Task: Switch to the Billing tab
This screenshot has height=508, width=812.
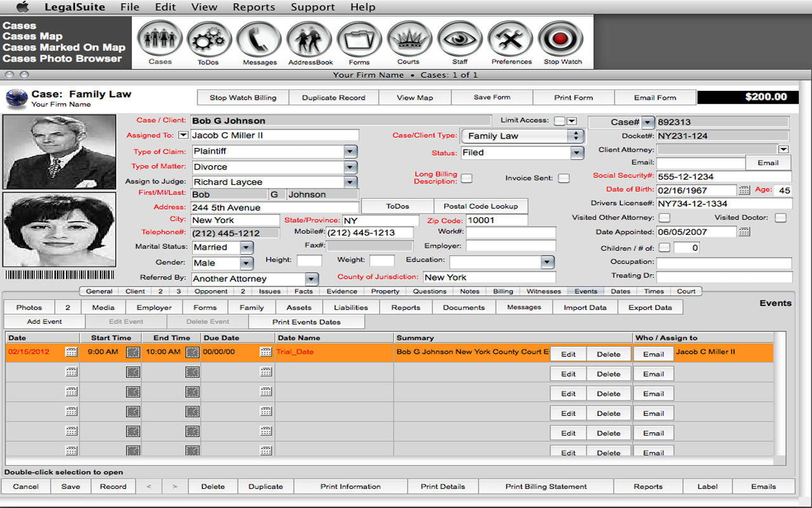Action: (503, 291)
